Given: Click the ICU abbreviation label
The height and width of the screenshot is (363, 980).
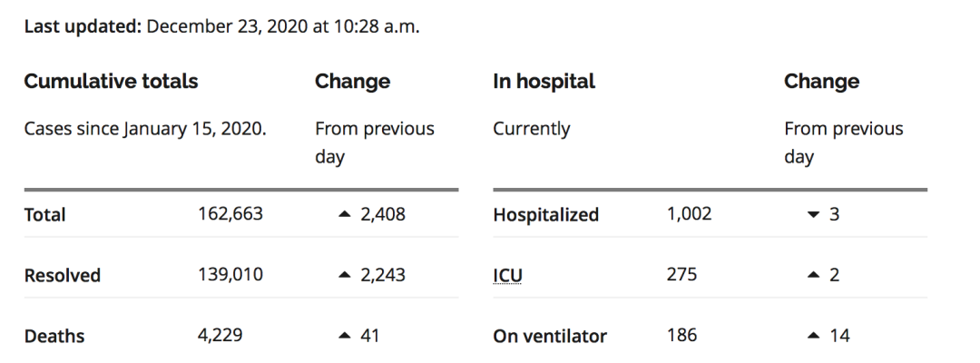Looking at the screenshot, I should click(x=507, y=276).
